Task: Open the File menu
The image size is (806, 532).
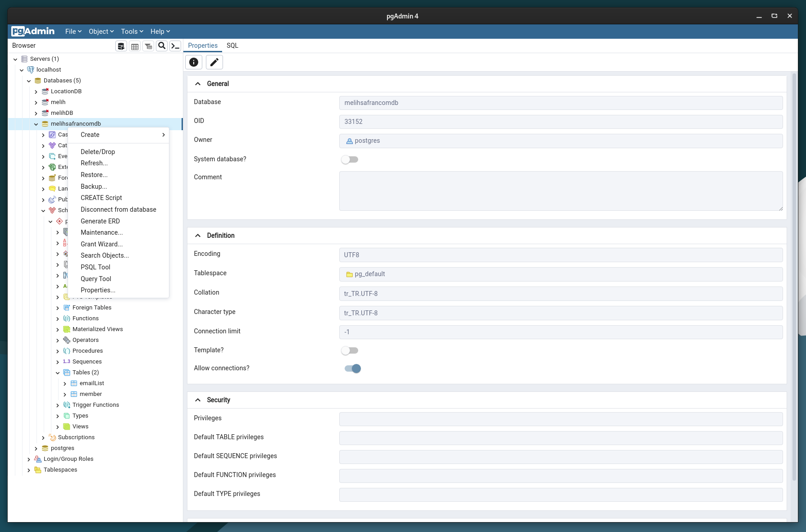Action: (73, 32)
